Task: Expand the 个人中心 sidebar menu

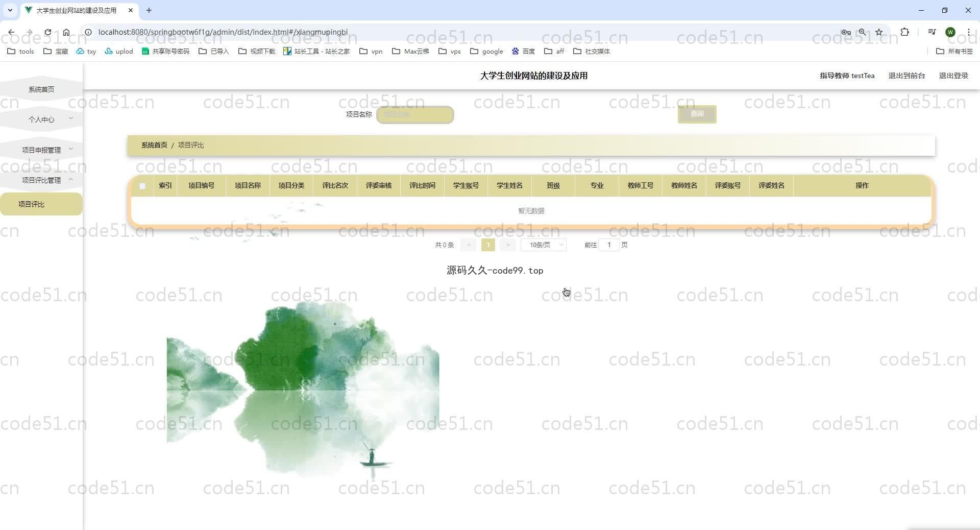Action: (41, 119)
